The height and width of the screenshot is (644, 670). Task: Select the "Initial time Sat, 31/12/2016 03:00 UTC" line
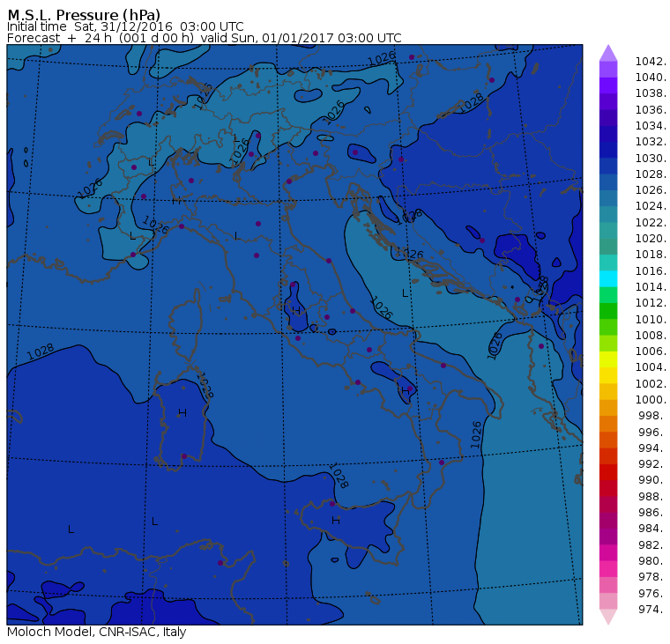coord(125,26)
